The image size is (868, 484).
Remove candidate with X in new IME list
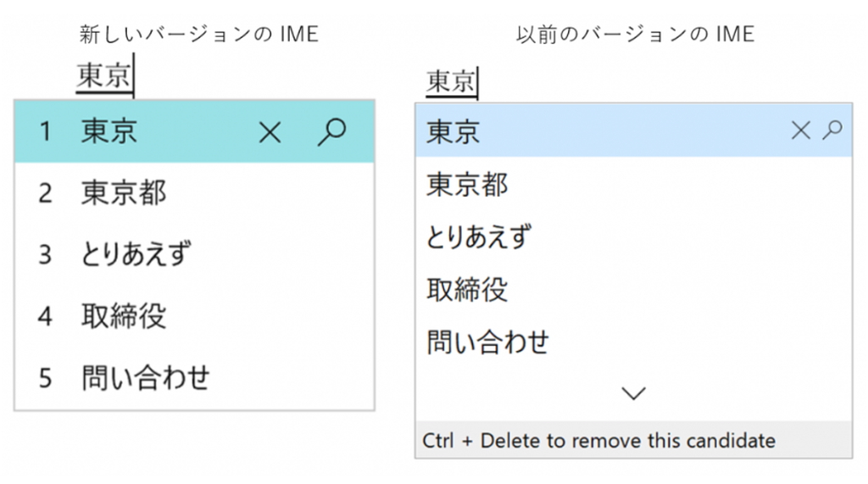(270, 133)
